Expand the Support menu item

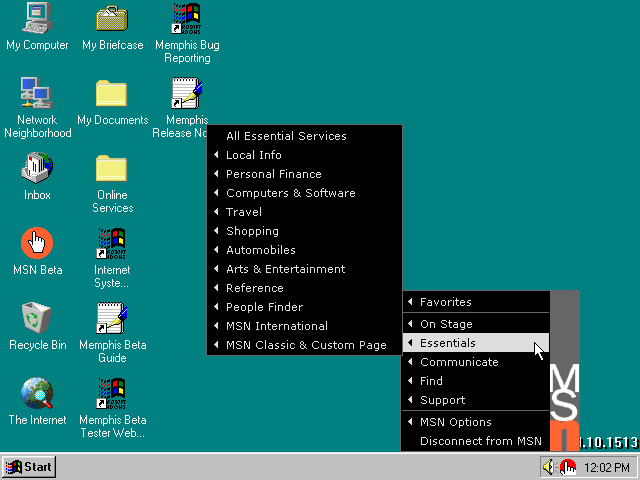(476, 400)
